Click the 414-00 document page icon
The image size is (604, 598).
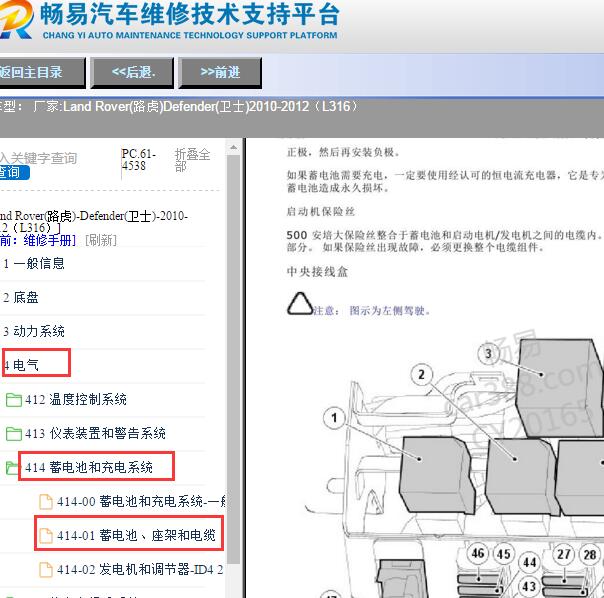pyautogui.click(x=46, y=502)
